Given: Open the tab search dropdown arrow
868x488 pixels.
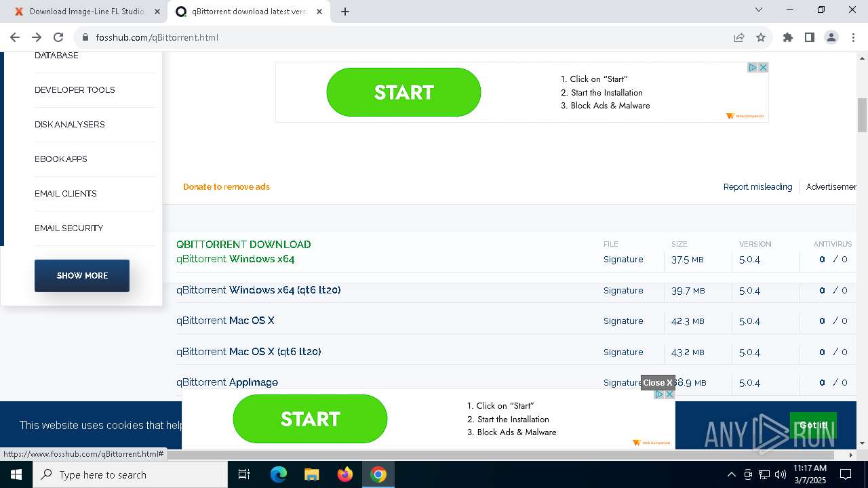Looking at the screenshot, I should click(x=759, y=10).
